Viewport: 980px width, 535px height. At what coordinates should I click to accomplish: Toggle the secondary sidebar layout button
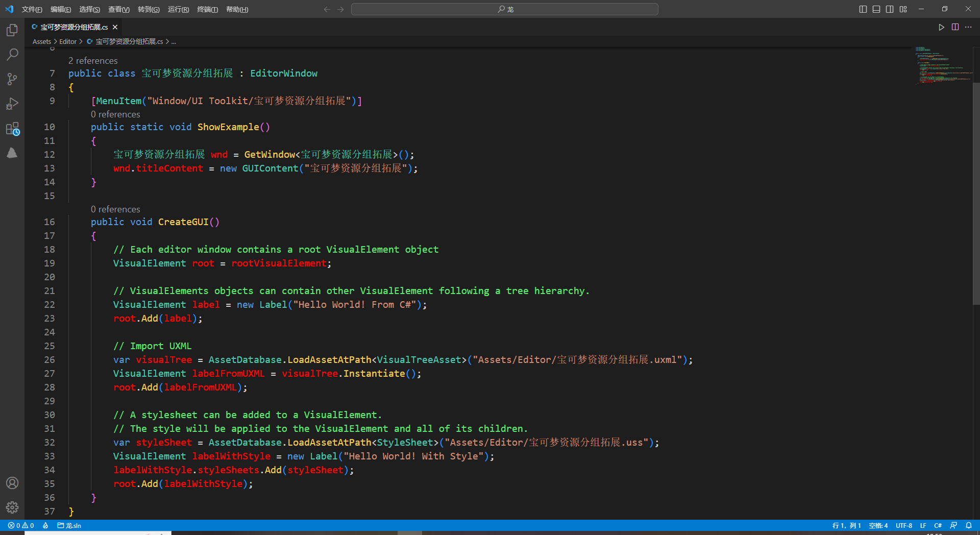coord(890,9)
